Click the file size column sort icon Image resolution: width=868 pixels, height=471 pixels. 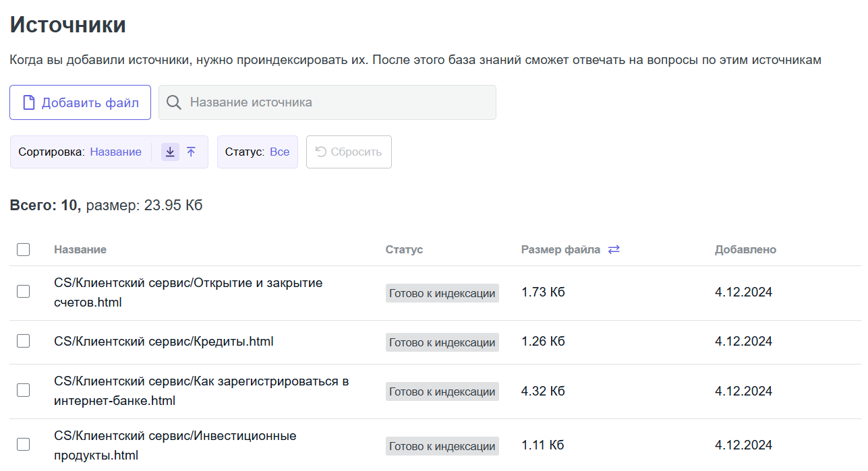click(614, 249)
